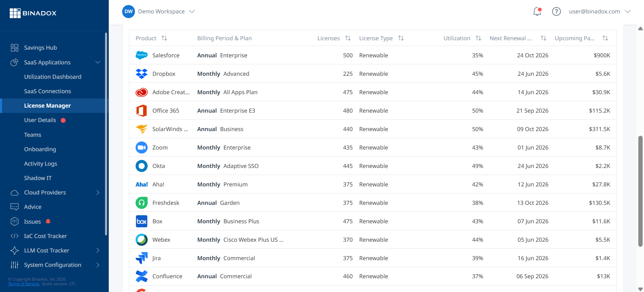Click the main page vertical scrollbar thumb

(640, 191)
